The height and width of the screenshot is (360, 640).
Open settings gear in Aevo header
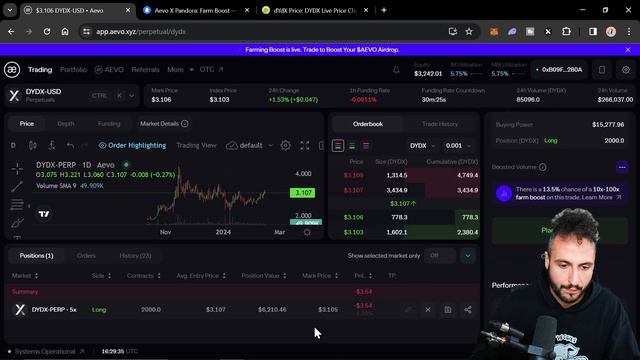(x=626, y=70)
